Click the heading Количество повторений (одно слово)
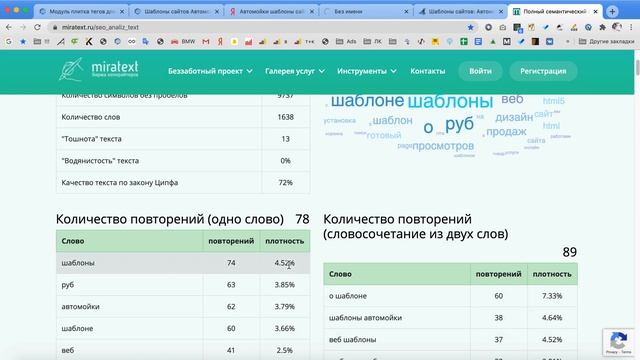The height and width of the screenshot is (360, 640). pos(170,219)
